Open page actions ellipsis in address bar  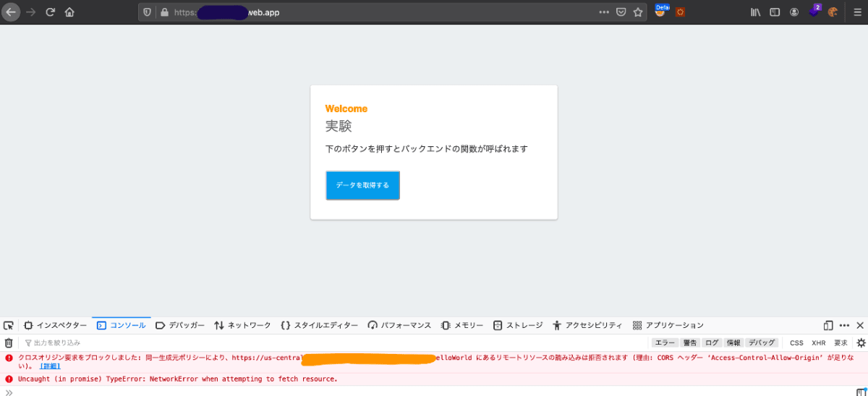coord(604,12)
